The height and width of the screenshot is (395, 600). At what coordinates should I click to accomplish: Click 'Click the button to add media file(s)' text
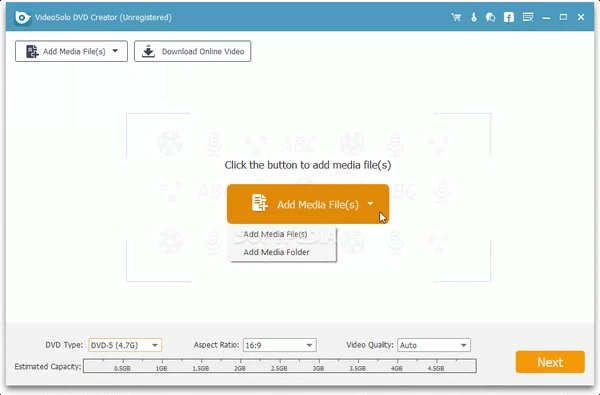point(308,165)
